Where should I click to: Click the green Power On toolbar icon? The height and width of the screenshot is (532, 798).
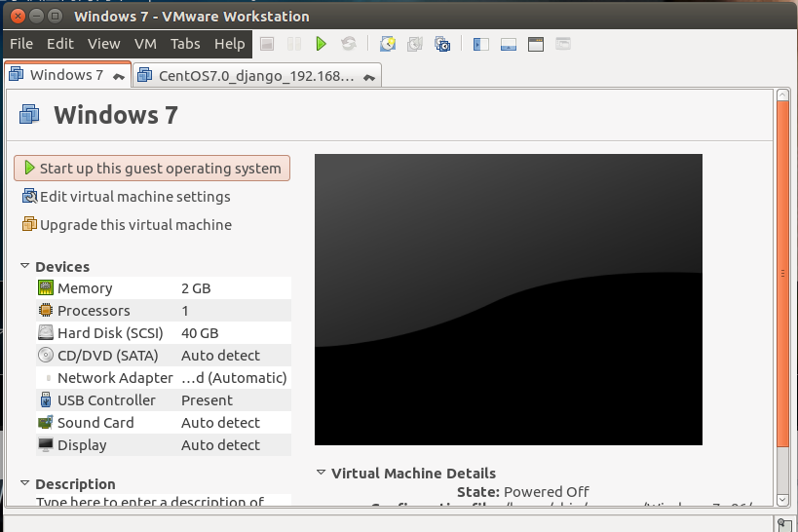[x=321, y=44]
